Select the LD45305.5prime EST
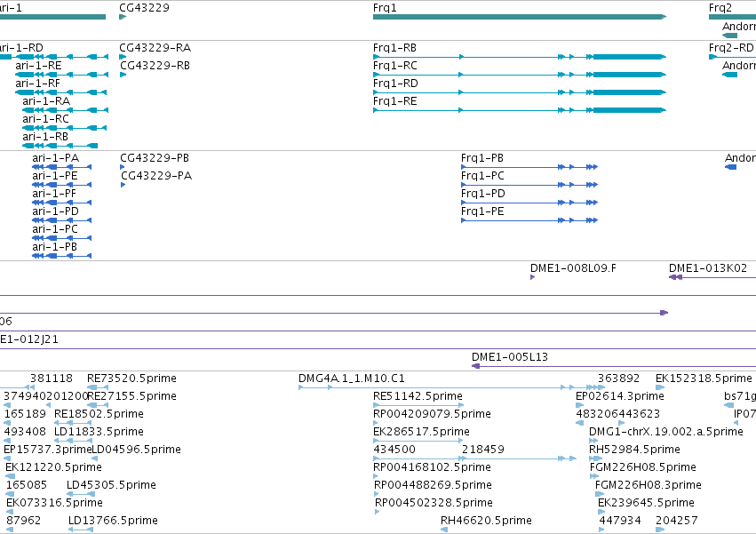This screenshot has width=756, height=534. [81, 494]
